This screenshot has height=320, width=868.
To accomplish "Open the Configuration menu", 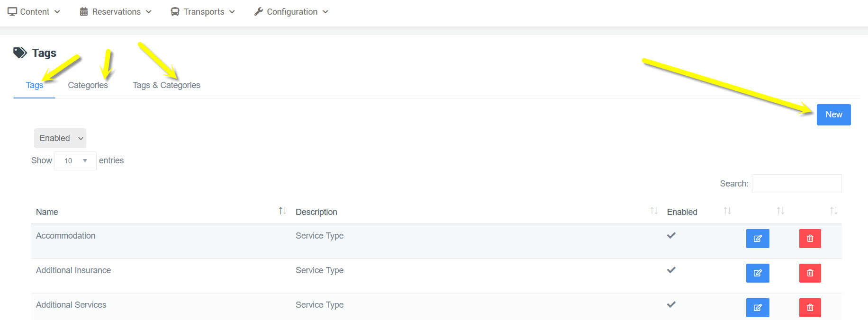I will coord(291,12).
